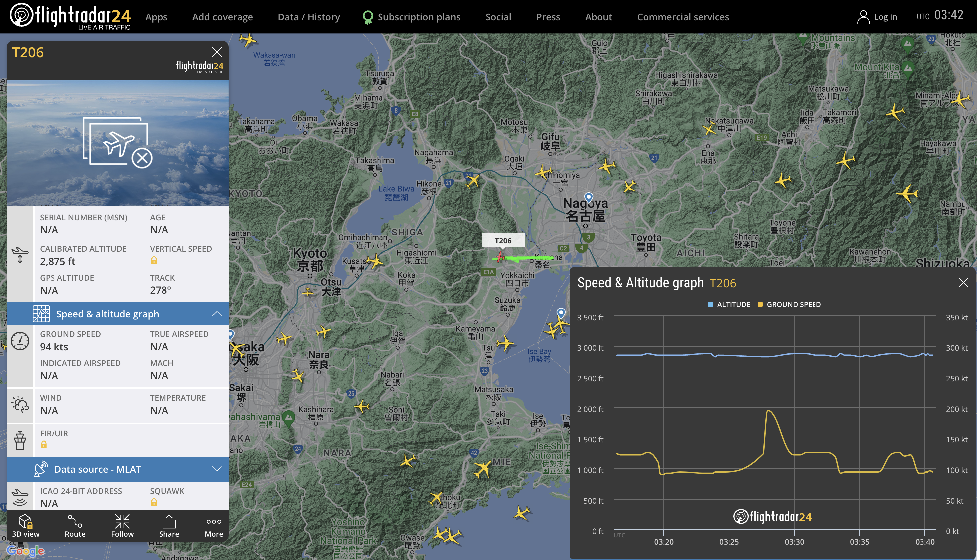The height and width of the screenshot is (560, 977).
Task: Click the Calibrated Altitude 2,875 ft value
Action: [x=58, y=261]
